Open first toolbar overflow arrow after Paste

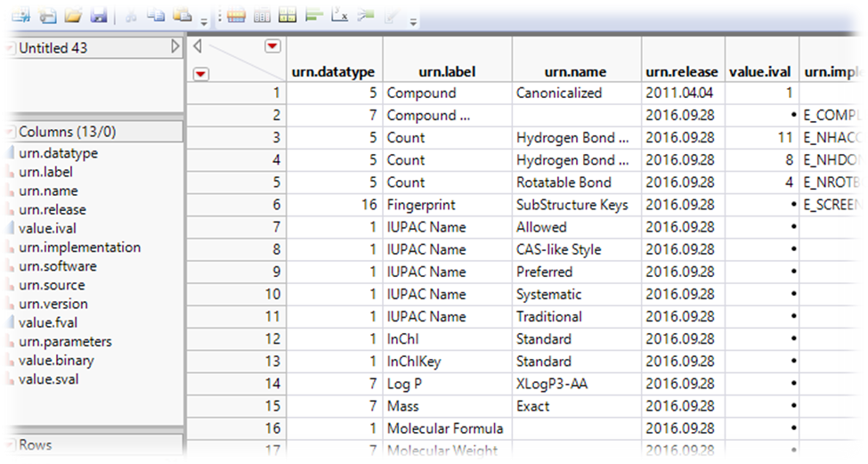click(204, 22)
